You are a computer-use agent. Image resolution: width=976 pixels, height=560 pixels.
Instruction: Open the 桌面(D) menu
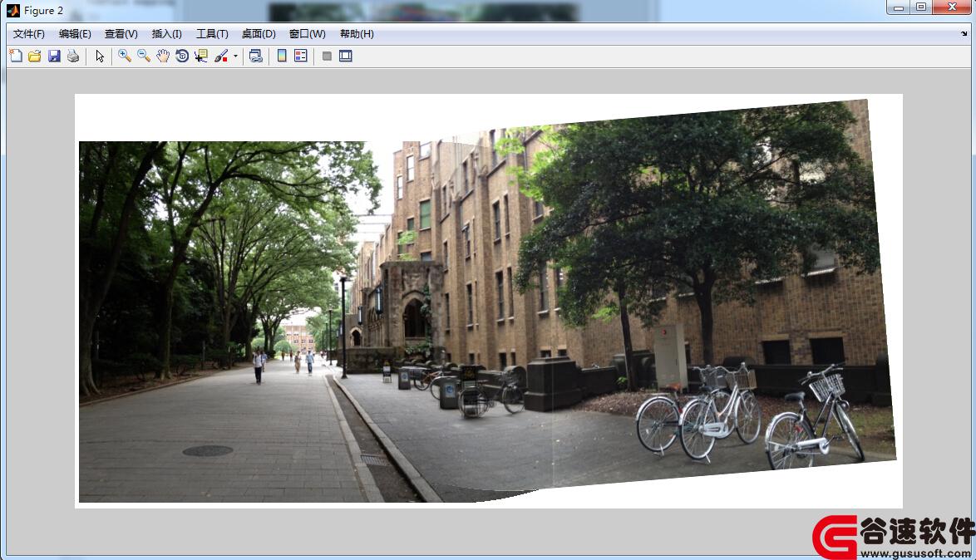(x=259, y=33)
